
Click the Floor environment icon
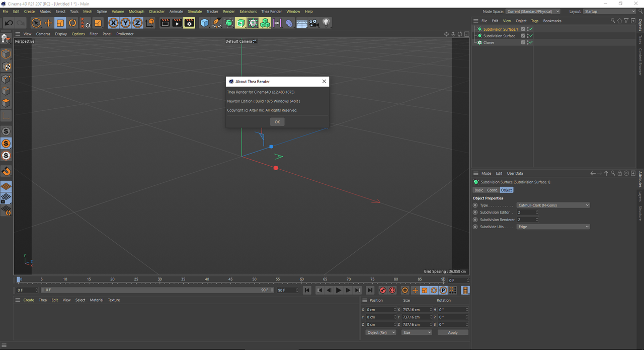pos(302,23)
